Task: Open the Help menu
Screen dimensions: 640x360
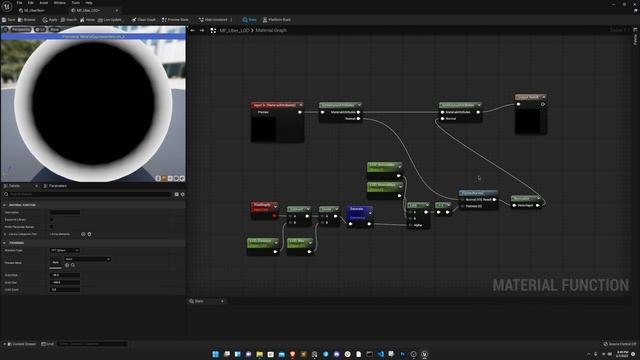Action: coord(89,3)
